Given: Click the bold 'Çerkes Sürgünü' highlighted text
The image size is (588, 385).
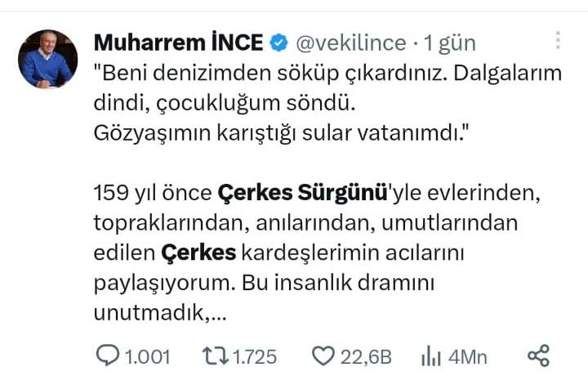Looking at the screenshot, I should tap(302, 193).
